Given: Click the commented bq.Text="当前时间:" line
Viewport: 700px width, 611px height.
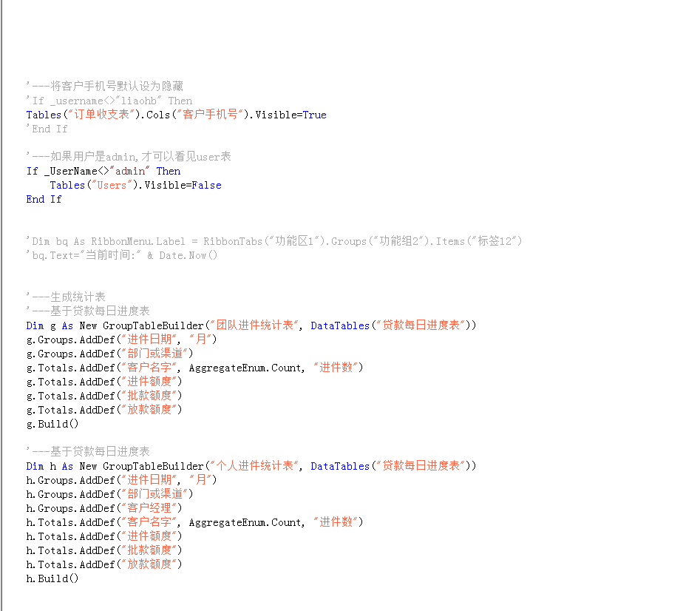Looking at the screenshot, I should tap(122, 255).
